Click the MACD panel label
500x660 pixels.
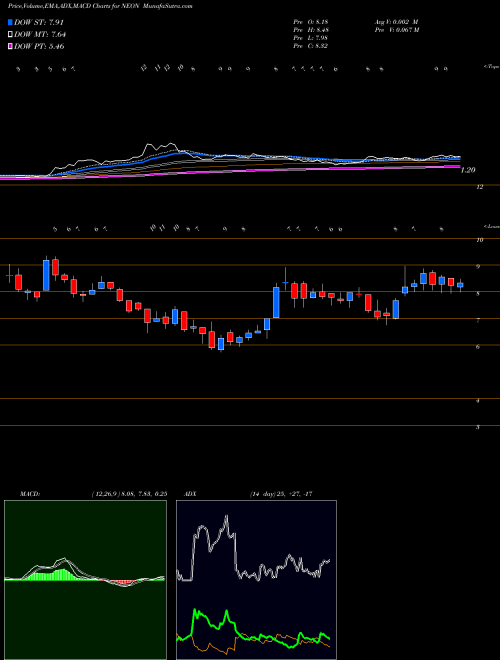pos(29,494)
